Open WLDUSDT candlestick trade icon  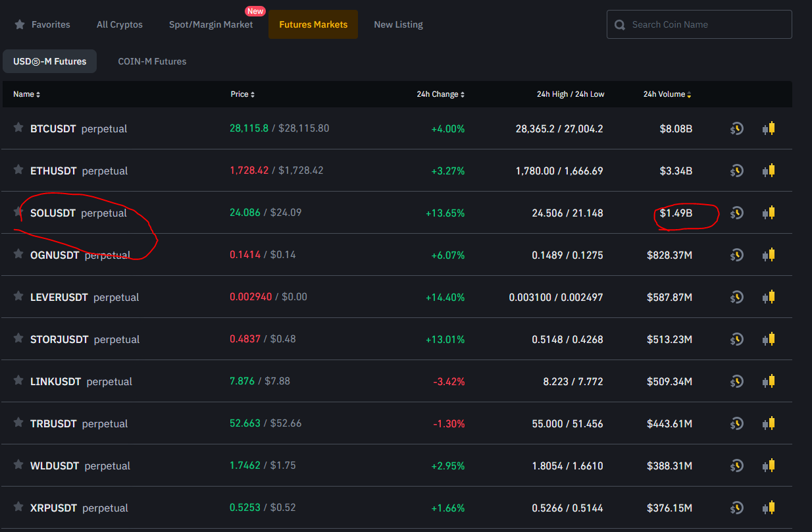point(769,465)
